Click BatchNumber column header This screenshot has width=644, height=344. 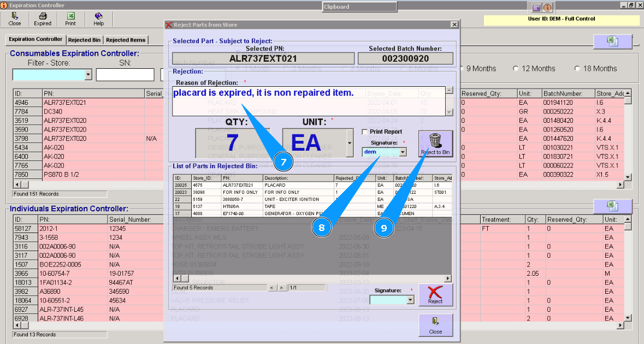point(568,93)
